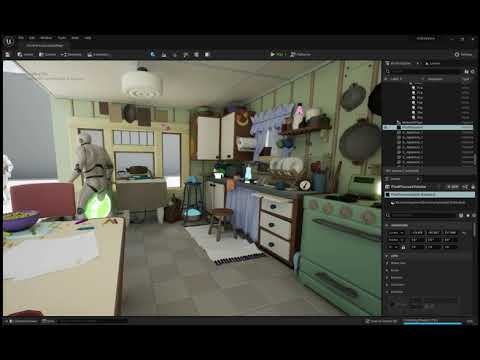Screen dimensions: 480x360
Task: Open the File menu
Action: point(21,38)
